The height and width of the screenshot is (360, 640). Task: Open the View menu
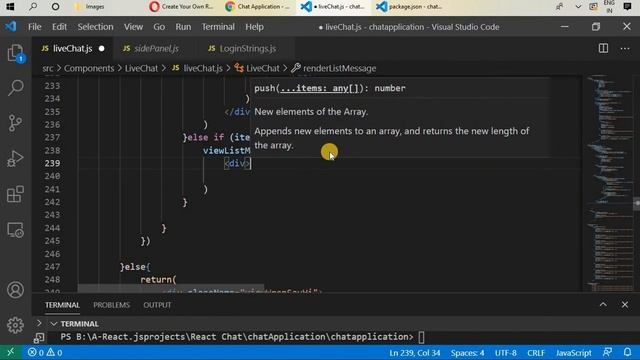pyautogui.click(x=133, y=27)
